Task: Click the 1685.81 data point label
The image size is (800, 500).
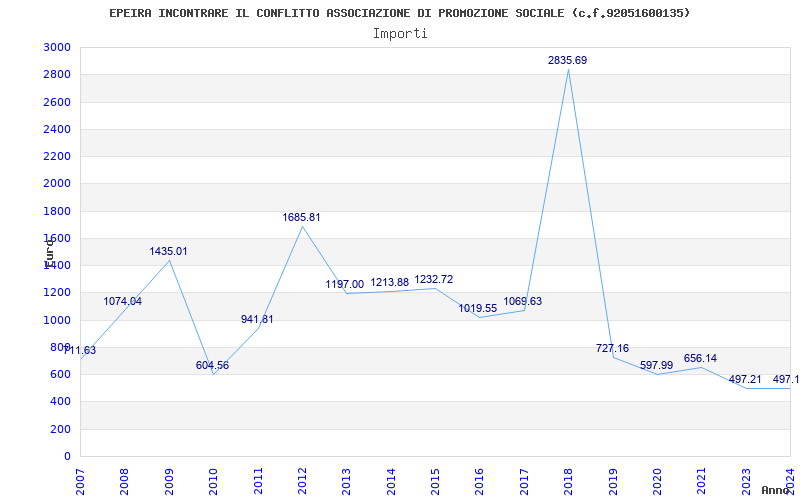Action: (301, 218)
